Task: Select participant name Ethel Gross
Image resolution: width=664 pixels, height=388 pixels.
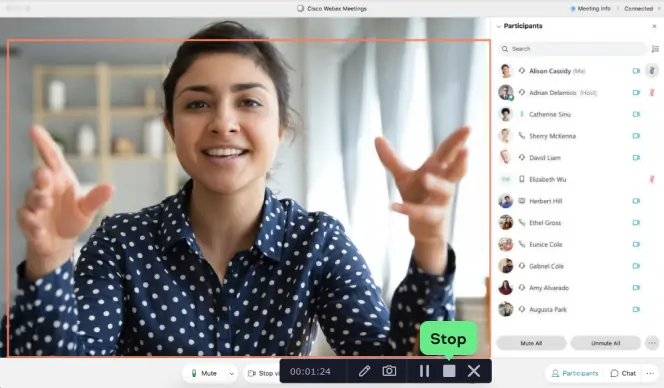Action: [x=545, y=223]
